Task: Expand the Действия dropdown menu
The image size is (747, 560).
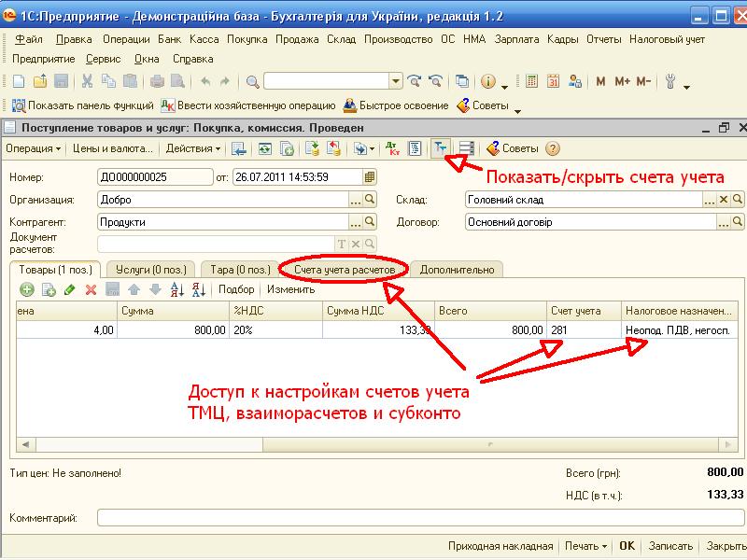Action: click(193, 148)
